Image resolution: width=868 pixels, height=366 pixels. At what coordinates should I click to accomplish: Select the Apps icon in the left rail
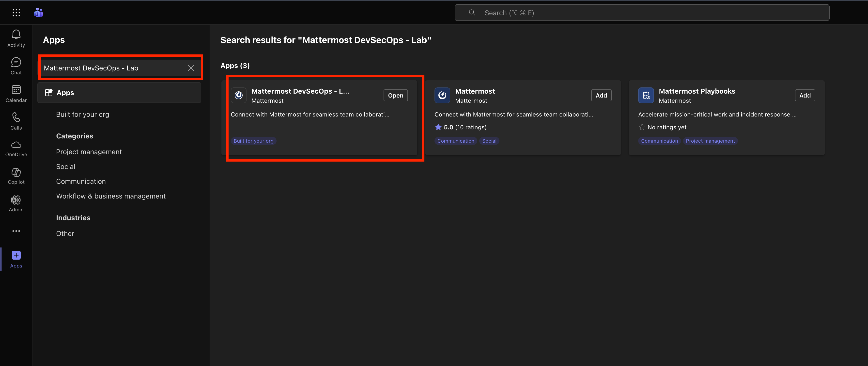tap(16, 259)
